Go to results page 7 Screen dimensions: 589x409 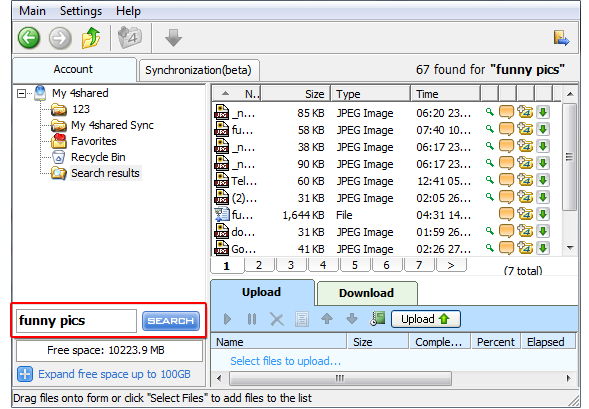419,265
